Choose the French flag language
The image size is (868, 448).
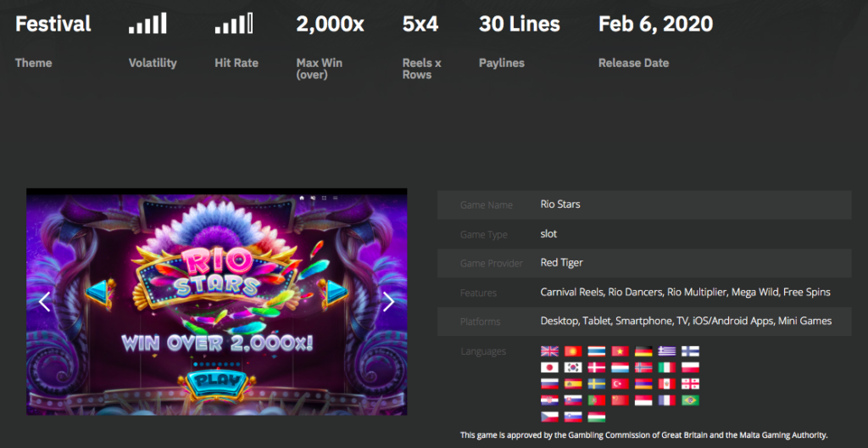[667, 400]
